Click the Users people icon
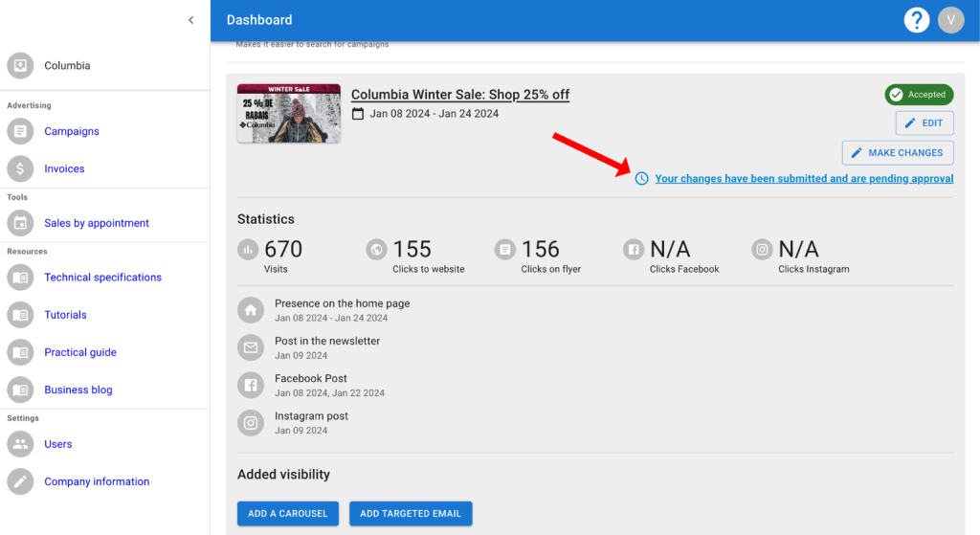This screenshot has height=535, width=980. tap(20, 444)
